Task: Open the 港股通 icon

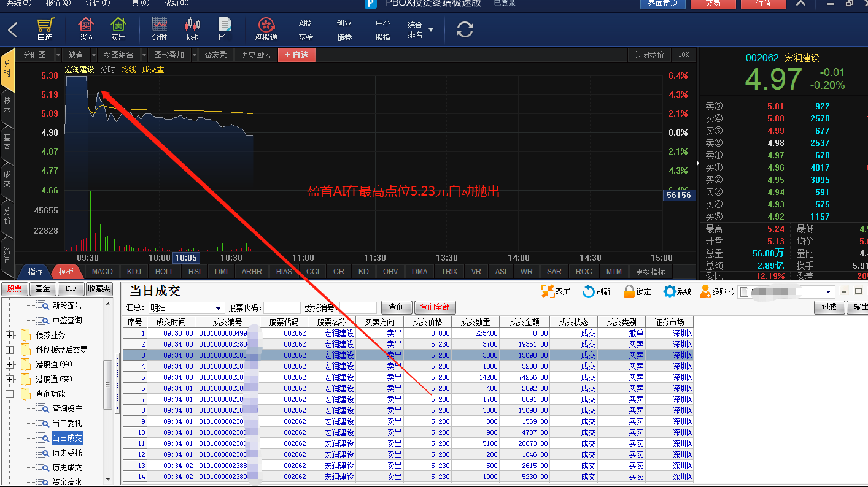Action: (266, 25)
